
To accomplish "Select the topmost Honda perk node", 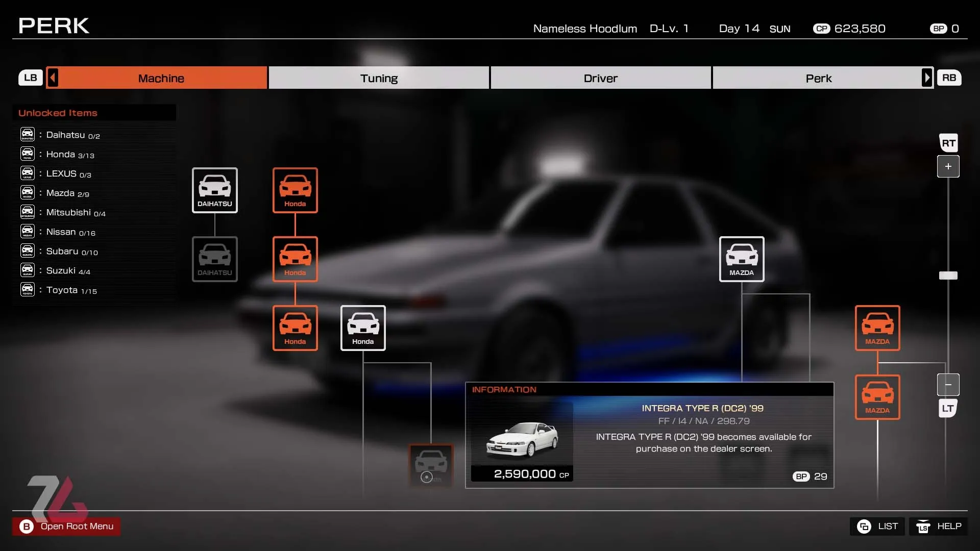I will pos(296,189).
